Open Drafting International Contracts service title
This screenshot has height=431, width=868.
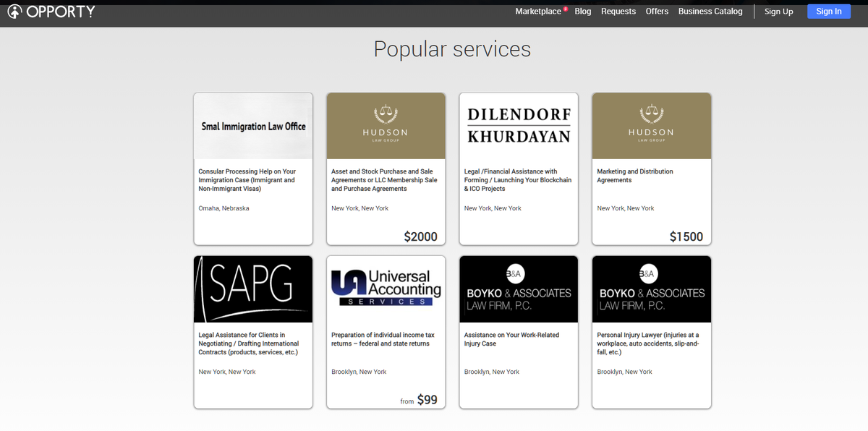(249, 343)
